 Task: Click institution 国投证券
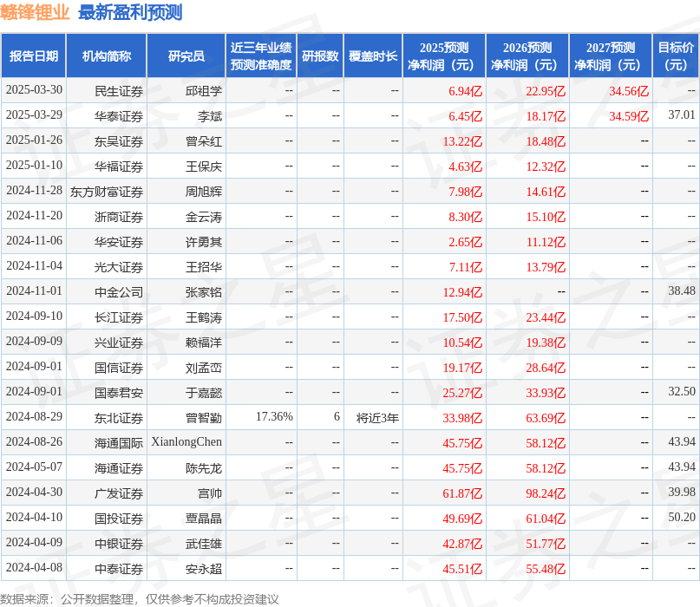tap(119, 519)
